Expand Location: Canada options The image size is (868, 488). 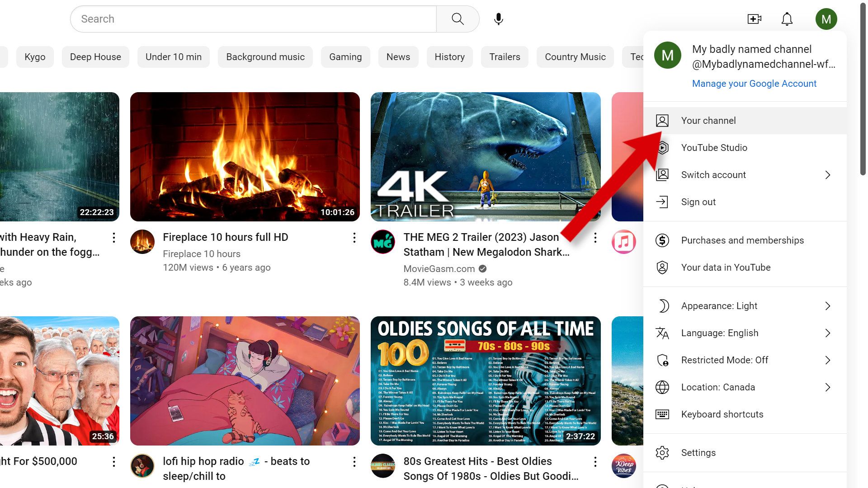(717, 387)
